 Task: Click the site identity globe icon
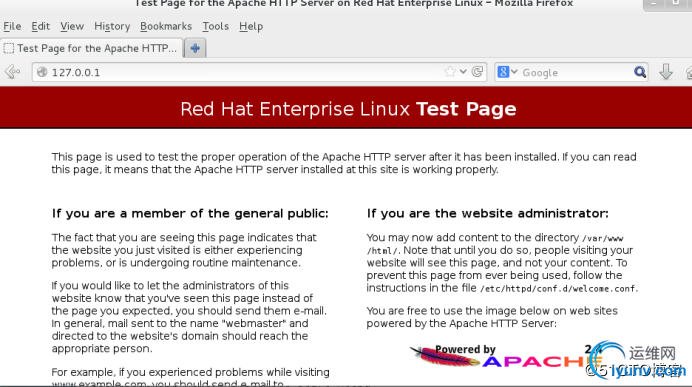[42, 72]
